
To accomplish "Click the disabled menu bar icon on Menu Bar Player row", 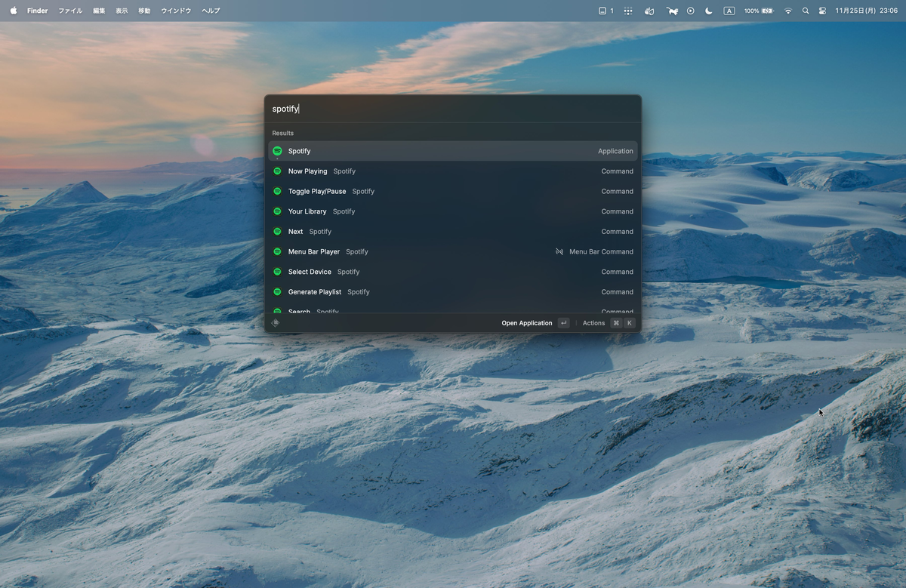I will (x=559, y=251).
